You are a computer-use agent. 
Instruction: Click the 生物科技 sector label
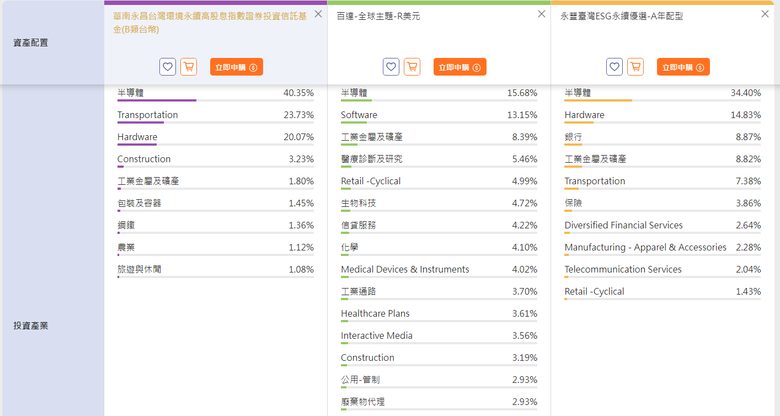click(x=358, y=203)
